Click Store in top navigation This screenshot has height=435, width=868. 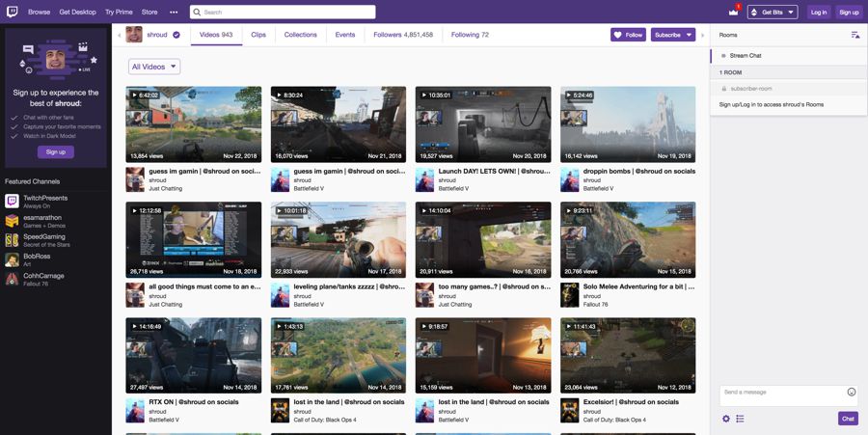(149, 12)
